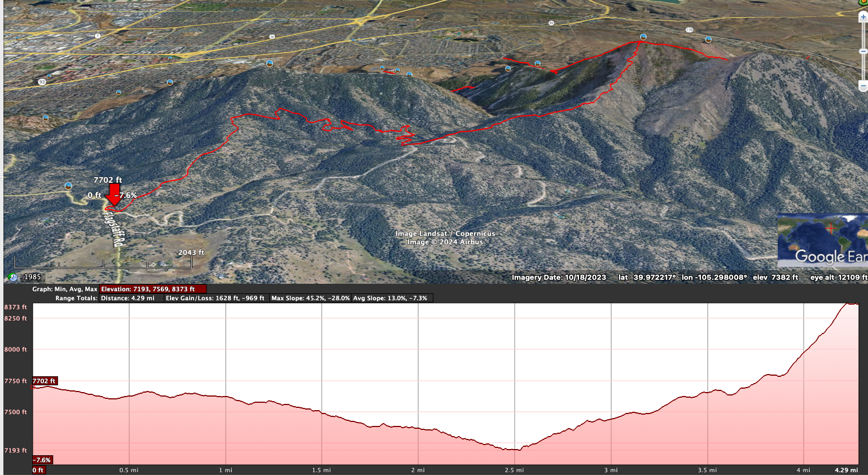This screenshot has width=868, height=475.
Task: Click the longitude -105.298008° readout
Action: (714, 278)
